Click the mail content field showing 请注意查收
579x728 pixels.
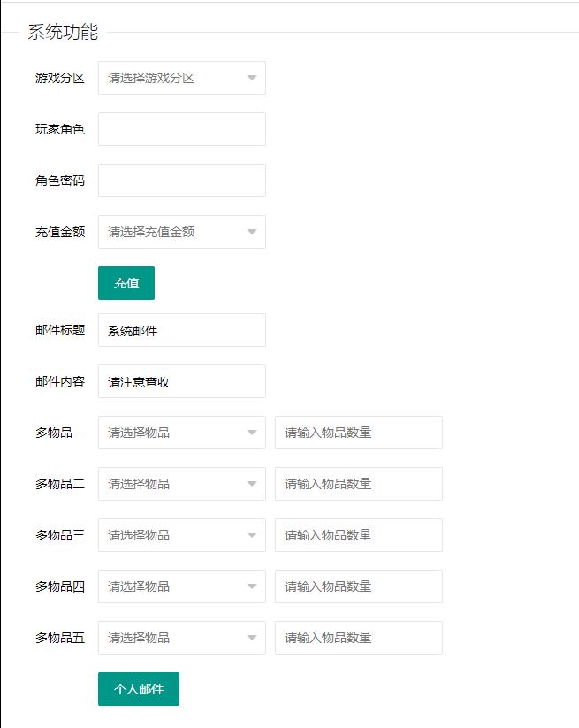(x=181, y=381)
